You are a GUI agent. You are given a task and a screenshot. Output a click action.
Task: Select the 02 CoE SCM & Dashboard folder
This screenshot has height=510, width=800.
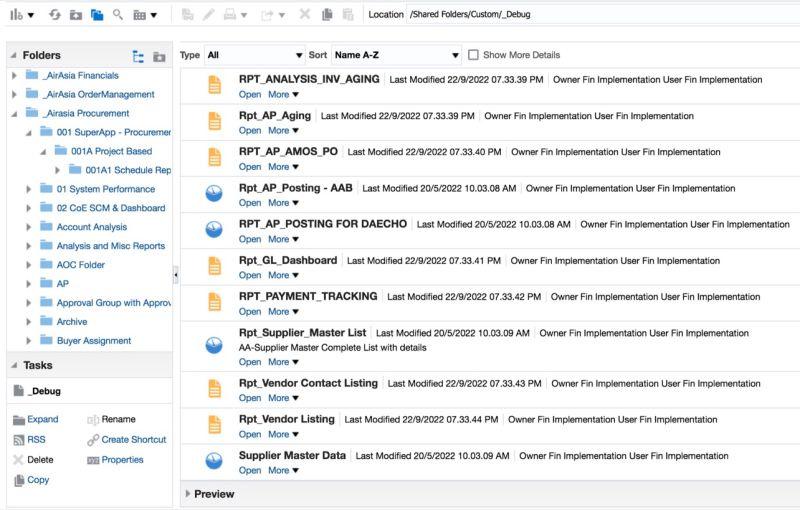111,208
